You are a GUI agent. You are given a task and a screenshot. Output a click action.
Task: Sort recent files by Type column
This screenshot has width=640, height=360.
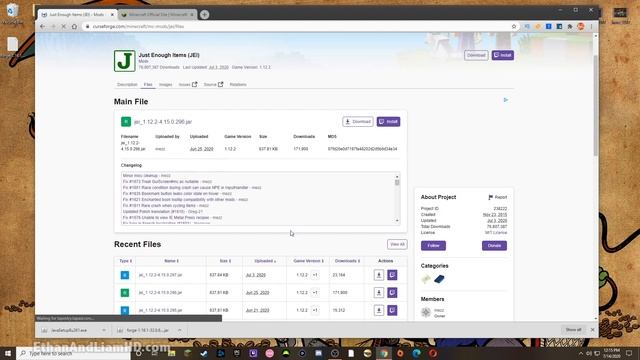[x=125, y=261]
